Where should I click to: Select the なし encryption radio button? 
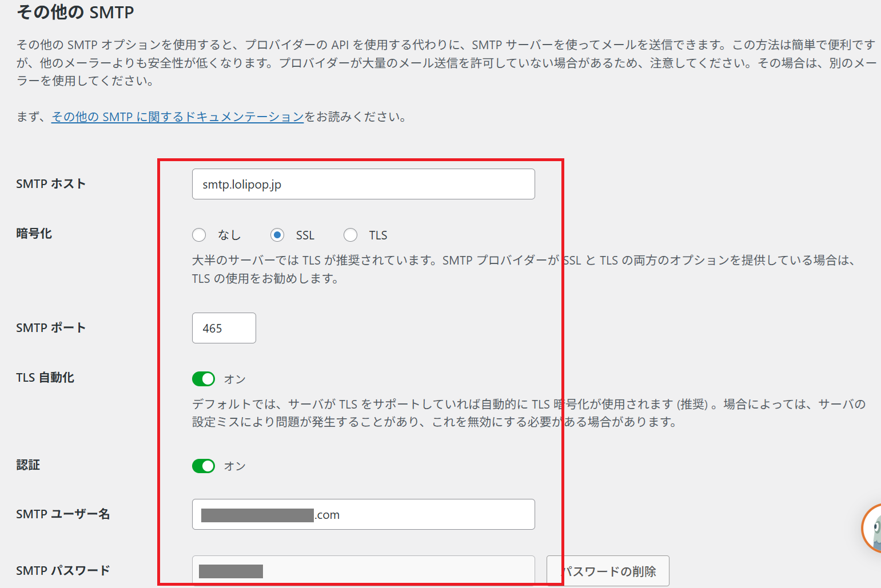[199, 235]
